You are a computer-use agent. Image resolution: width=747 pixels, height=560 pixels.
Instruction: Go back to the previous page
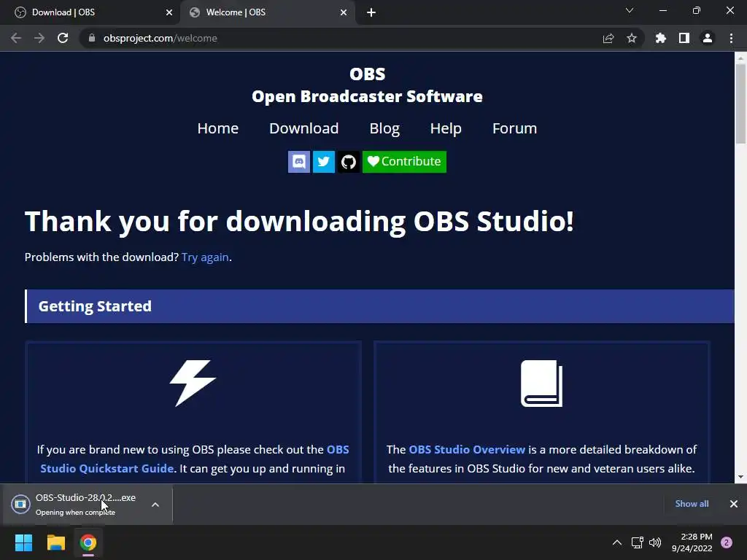(x=16, y=38)
